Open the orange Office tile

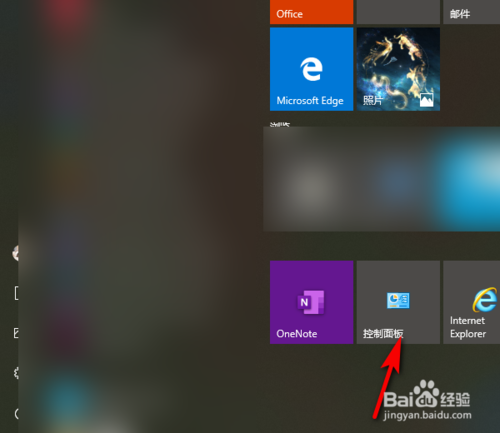(x=311, y=12)
